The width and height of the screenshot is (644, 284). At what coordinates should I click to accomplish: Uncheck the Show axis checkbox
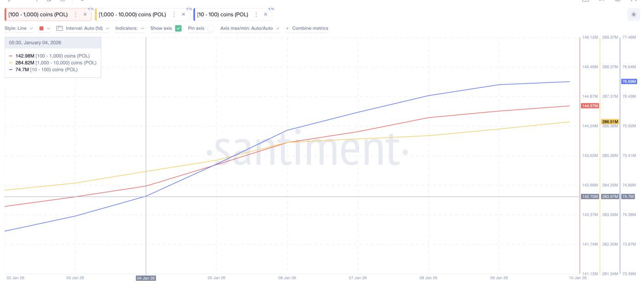click(x=178, y=29)
